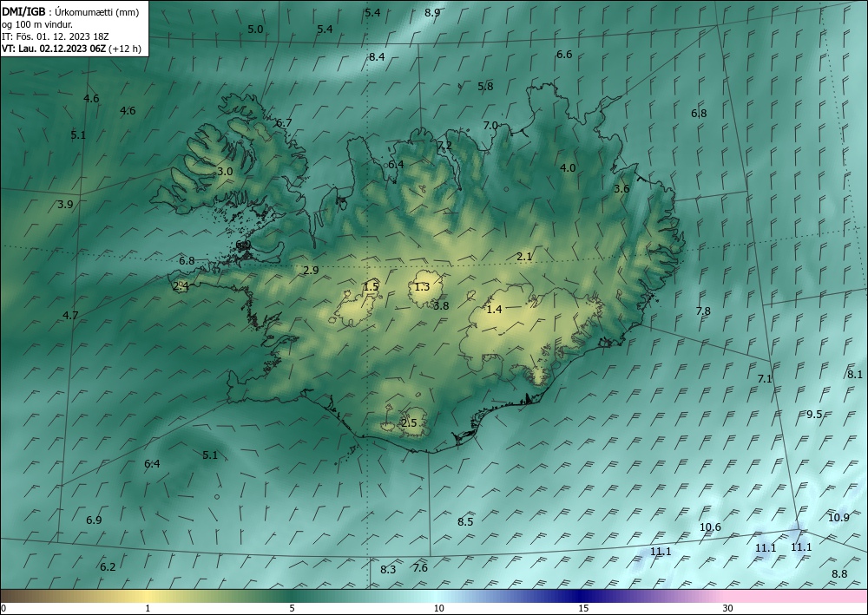Click the 15 tick on the color scale
The width and height of the screenshot is (868, 615).
(x=583, y=609)
